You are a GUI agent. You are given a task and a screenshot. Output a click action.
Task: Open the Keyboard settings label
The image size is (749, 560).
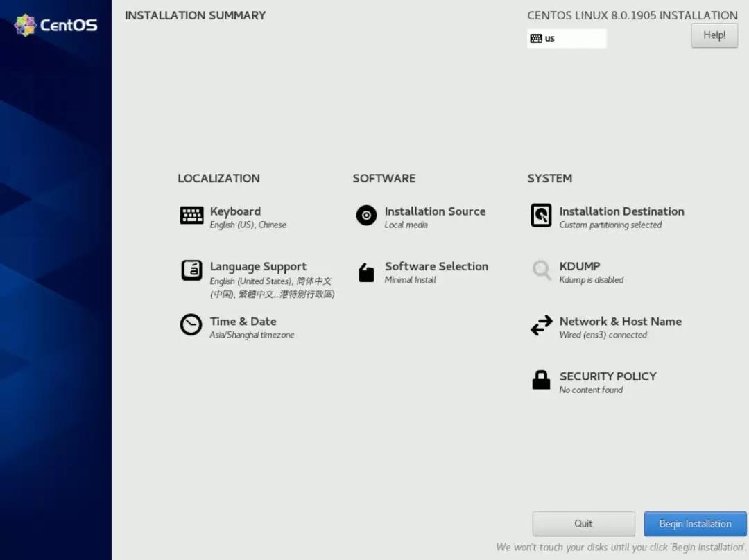[236, 211]
